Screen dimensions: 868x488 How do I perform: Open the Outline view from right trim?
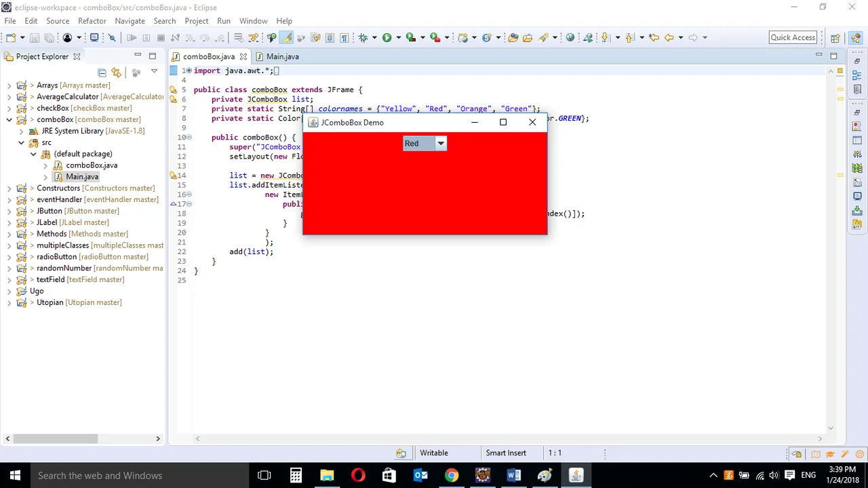tap(857, 75)
